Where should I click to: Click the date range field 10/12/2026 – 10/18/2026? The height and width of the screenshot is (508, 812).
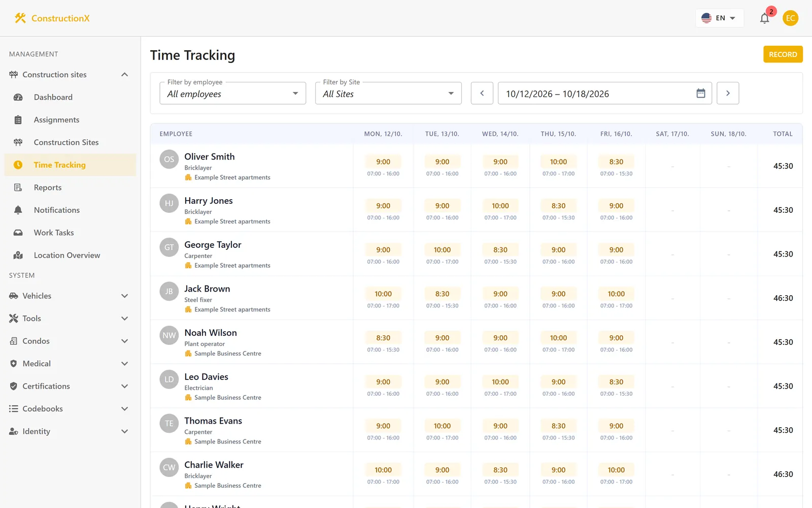605,93
